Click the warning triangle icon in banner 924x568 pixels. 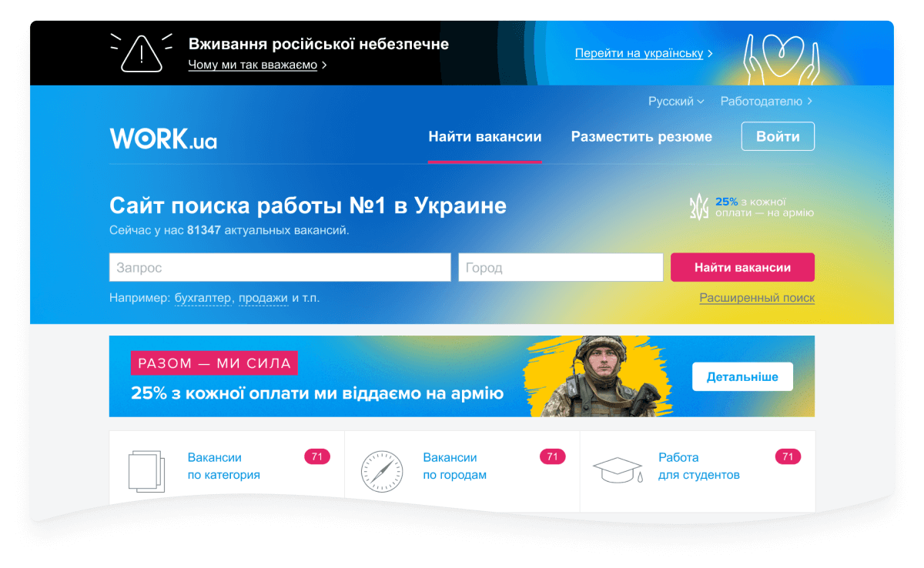142,52
